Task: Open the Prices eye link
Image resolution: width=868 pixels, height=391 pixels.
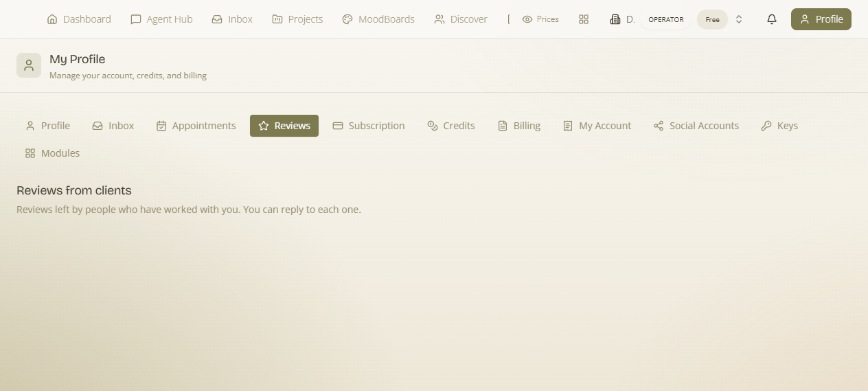Action: [x=540, y=19]
